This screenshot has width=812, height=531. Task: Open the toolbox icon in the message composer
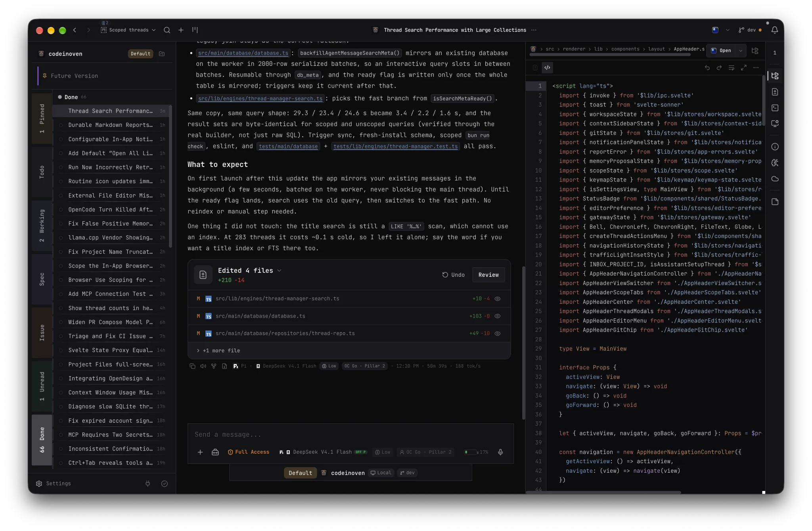coord(215,452)
